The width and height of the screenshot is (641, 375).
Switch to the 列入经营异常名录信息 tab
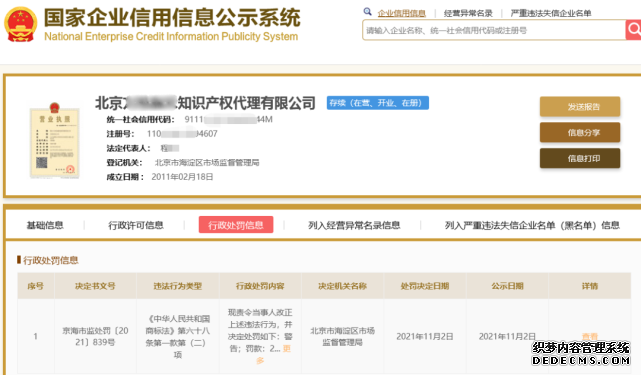pyautogui.click(x=354, y=225)
